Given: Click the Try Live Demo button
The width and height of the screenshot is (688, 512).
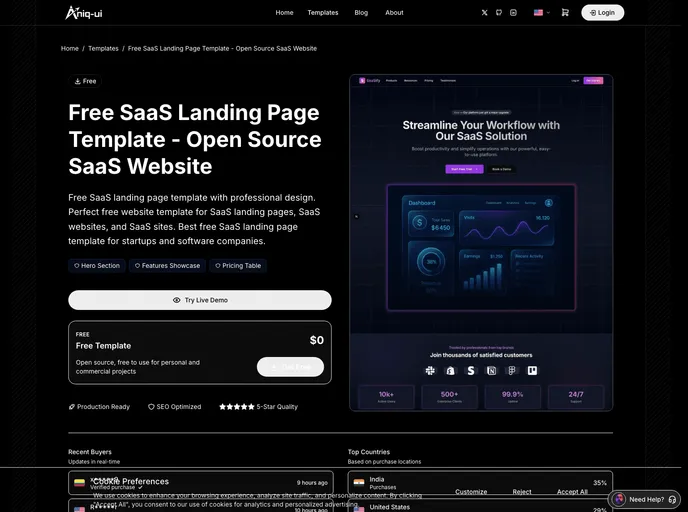Looking at the screenshot, I should point(200,300).
